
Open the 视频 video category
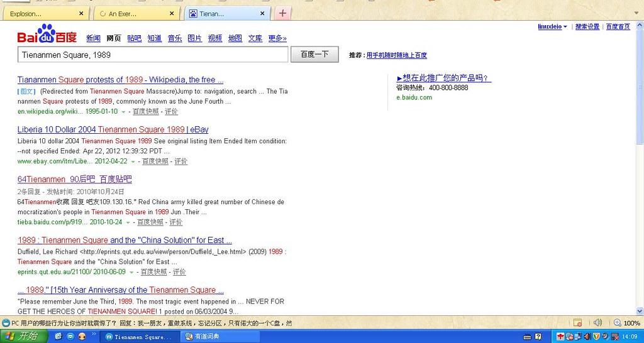tap(215, 38)
